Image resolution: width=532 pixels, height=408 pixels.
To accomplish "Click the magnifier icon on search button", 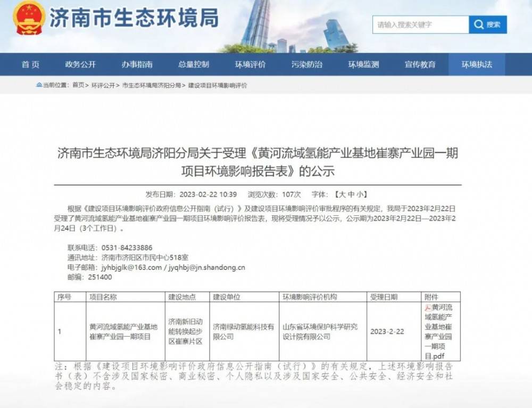I will pos(478,25).
